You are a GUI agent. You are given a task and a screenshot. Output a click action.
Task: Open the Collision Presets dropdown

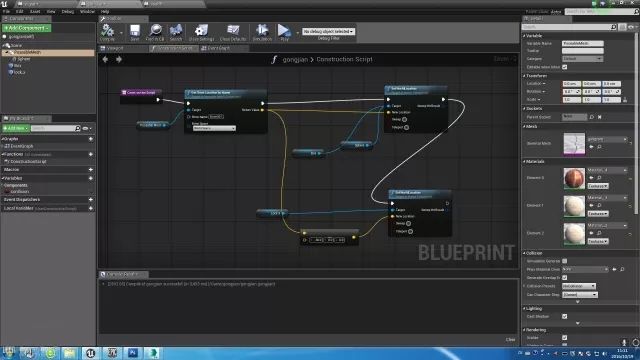pyautogui.click(x=579, y=286)
